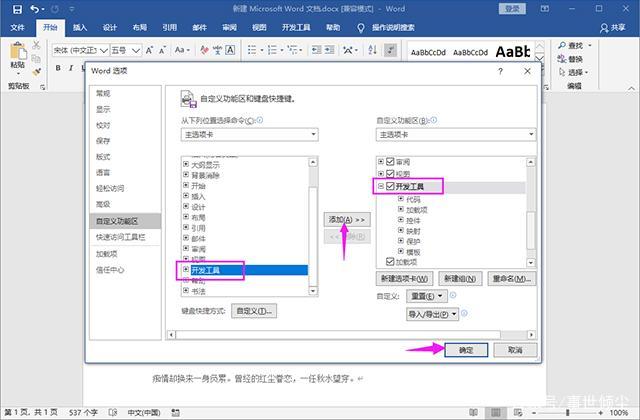The width and height of the screenshot is (640, 420).
Task: Click the 取消 button
Action: (x=515, y=350)
